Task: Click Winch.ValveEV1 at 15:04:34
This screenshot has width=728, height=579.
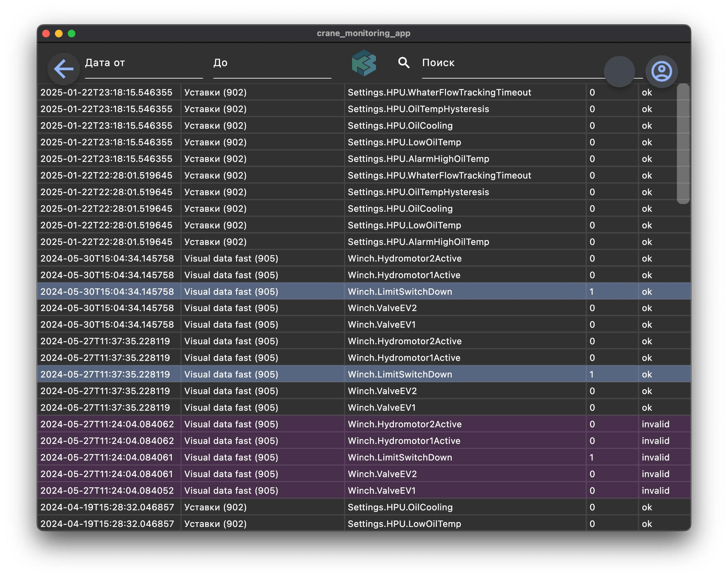Action: point(381,324)
